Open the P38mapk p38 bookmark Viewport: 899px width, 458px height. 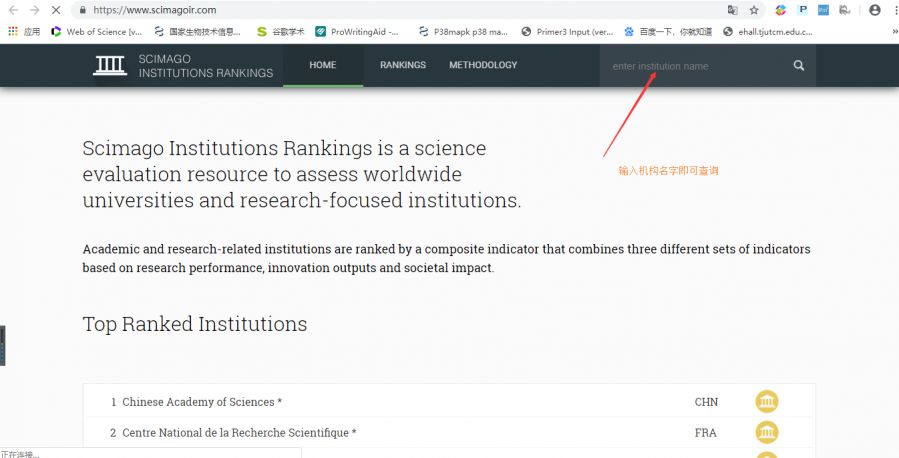pyautogui.click(x=463, y=32)
